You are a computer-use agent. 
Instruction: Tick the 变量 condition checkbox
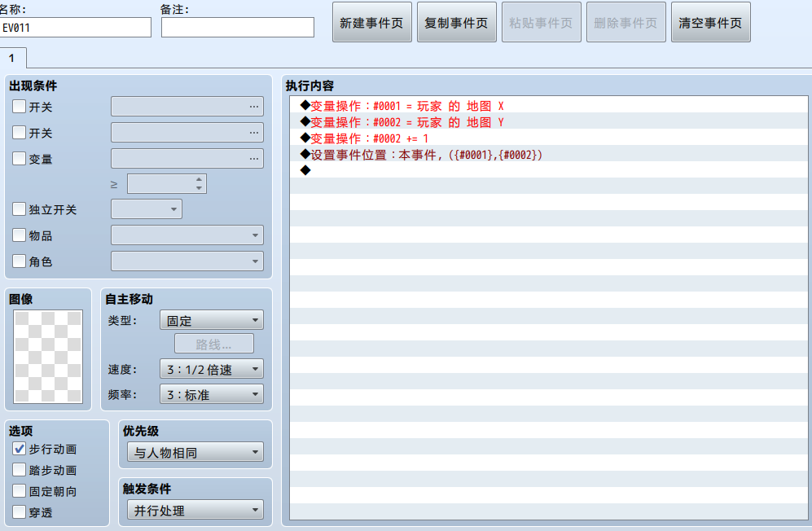20,159
